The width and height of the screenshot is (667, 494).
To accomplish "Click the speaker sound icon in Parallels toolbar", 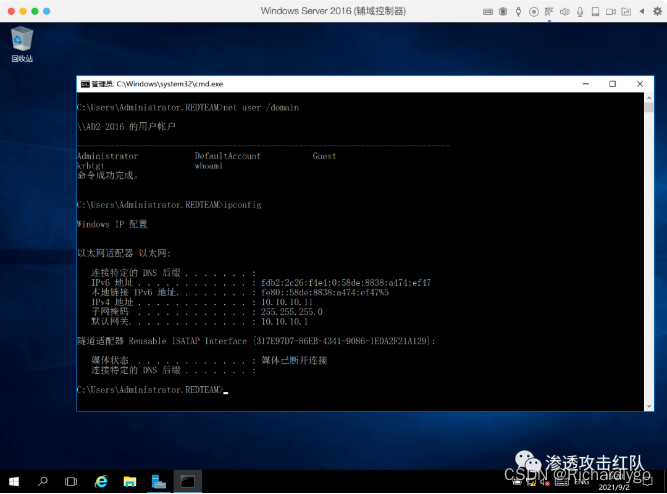I will 564,11.
